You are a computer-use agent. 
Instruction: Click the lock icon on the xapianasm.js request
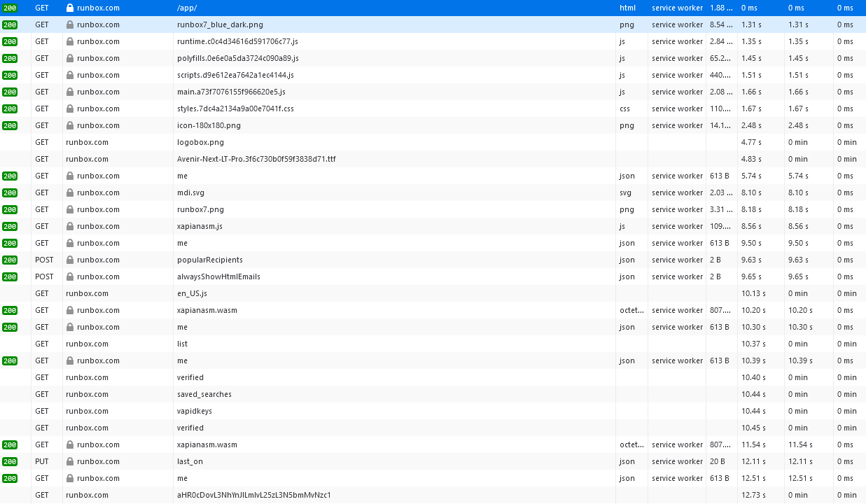click(69, 226)
